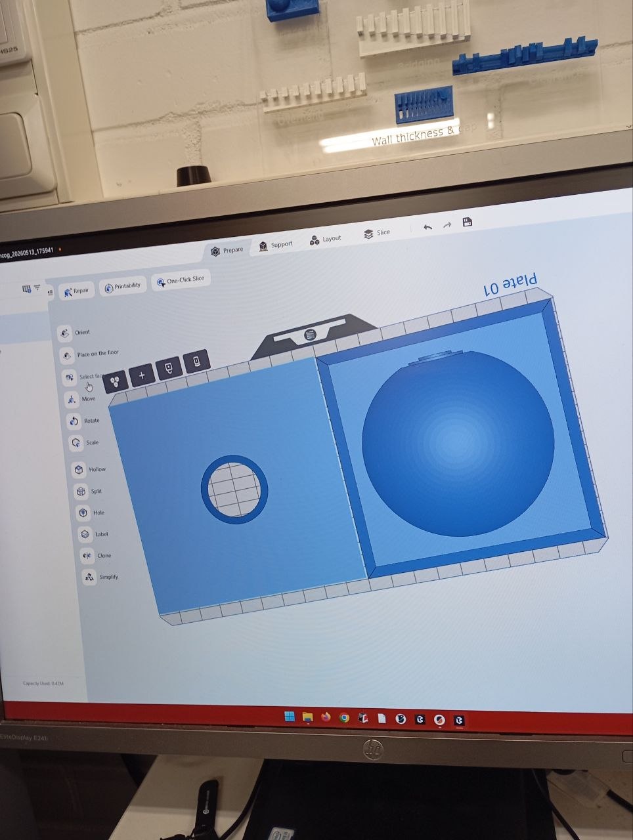Switch to the Support tab
633x840 pixels.
tap(276, 245)
